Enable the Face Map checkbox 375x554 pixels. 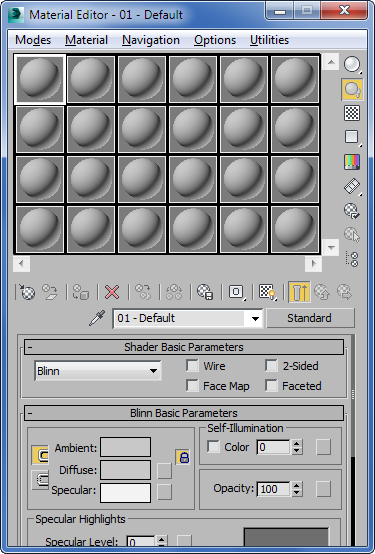[192, 385]
